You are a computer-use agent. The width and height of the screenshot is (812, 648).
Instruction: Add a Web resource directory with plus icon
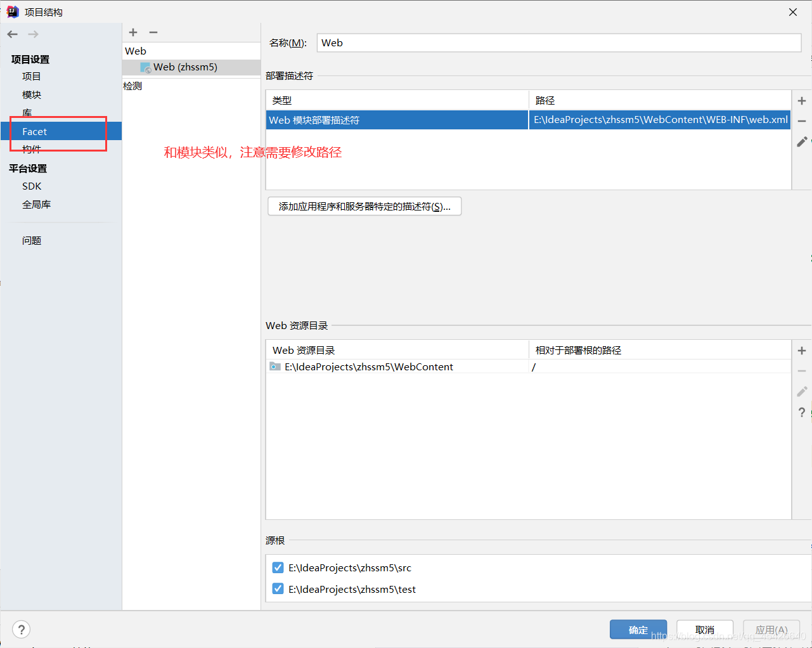click(802, 351)
